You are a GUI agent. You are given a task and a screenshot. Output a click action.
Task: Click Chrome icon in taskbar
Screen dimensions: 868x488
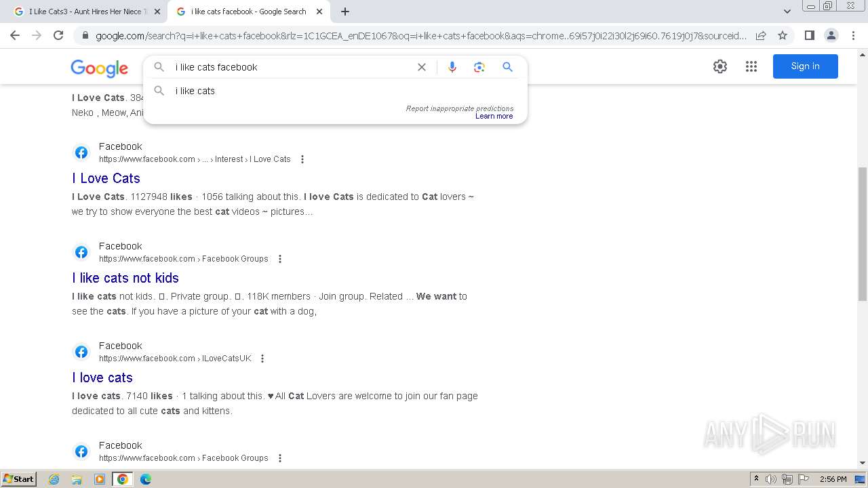[x=123, y=479]
